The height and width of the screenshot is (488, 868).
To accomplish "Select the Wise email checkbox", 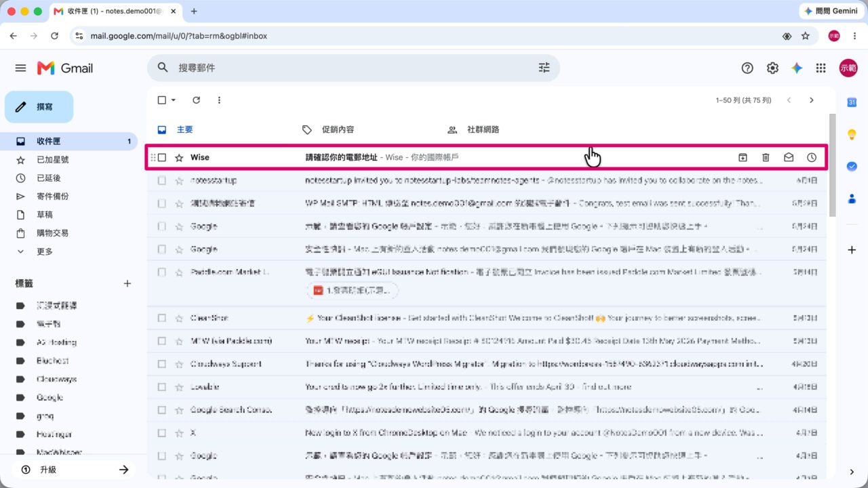I will coord(161,157).
